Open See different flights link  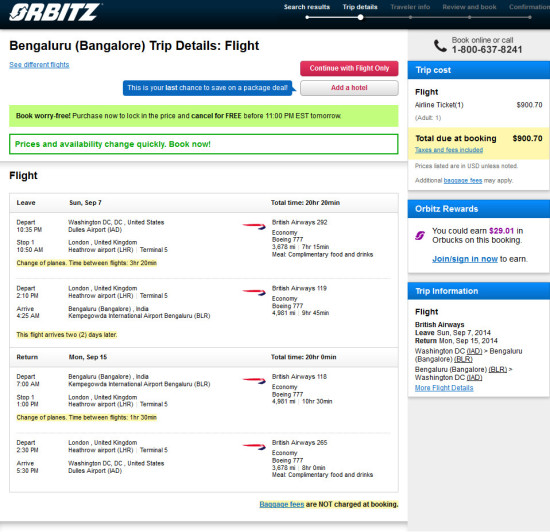(39, 65)
